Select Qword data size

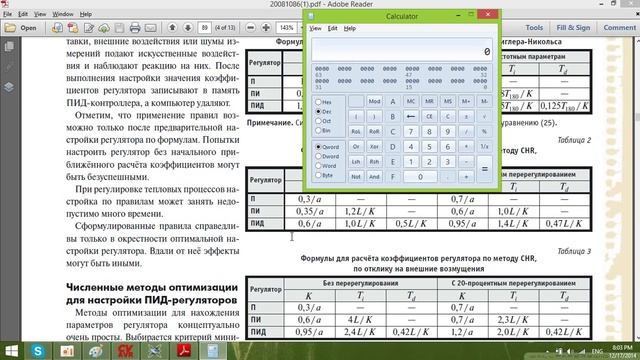point(327,147)
